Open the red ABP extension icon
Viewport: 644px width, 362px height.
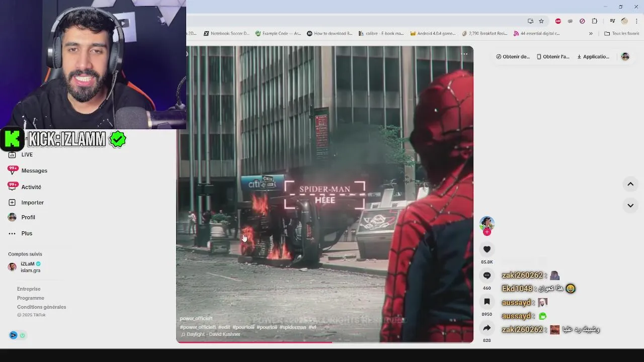click(558, 21)
